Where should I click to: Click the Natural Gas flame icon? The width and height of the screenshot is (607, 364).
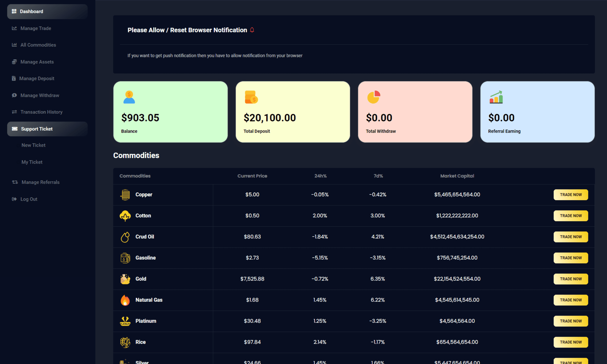pyautogui.click(x=125, y=300)
